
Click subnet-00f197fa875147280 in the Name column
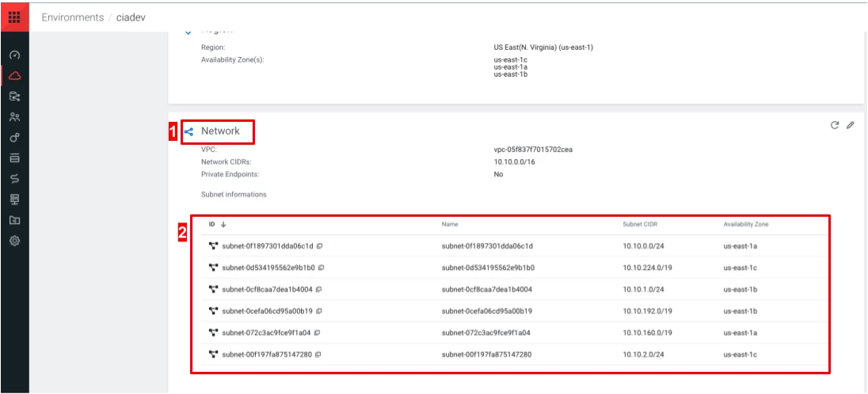pyautogui.click(x=486, y=354)
